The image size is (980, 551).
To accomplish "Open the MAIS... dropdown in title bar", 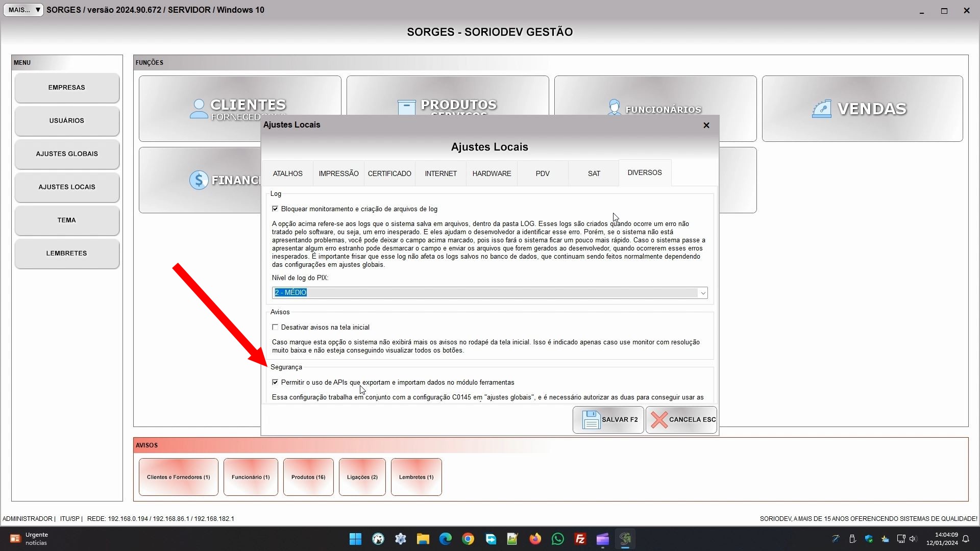I will click(23, 10).
